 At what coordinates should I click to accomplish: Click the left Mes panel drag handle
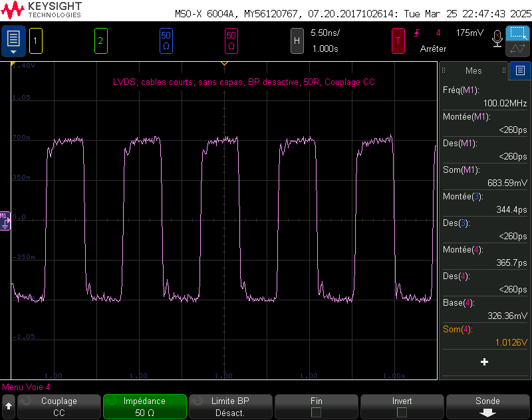click(444, 70)
